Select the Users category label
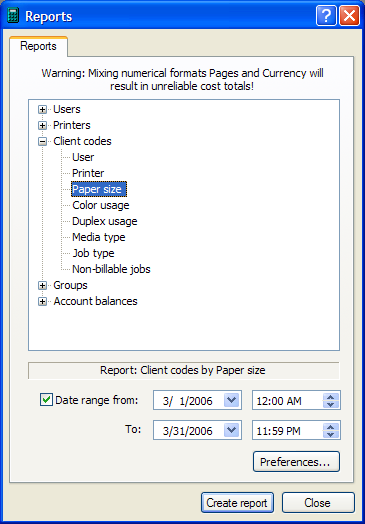 point(67,109)
